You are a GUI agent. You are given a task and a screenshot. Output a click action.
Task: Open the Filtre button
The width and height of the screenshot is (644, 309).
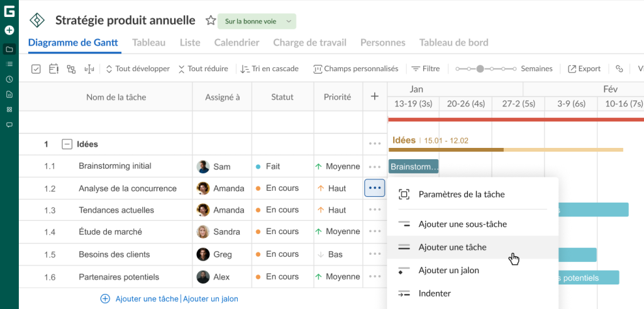pos(426,69)
